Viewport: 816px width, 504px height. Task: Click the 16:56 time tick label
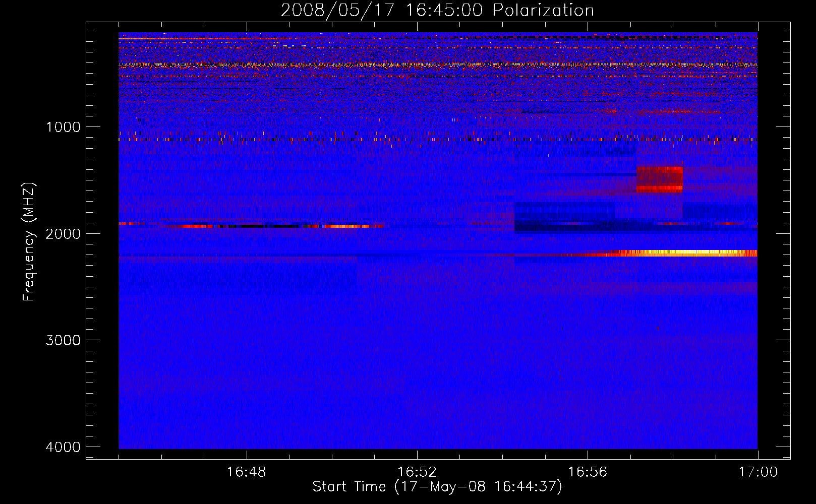[x=588, y=472]
